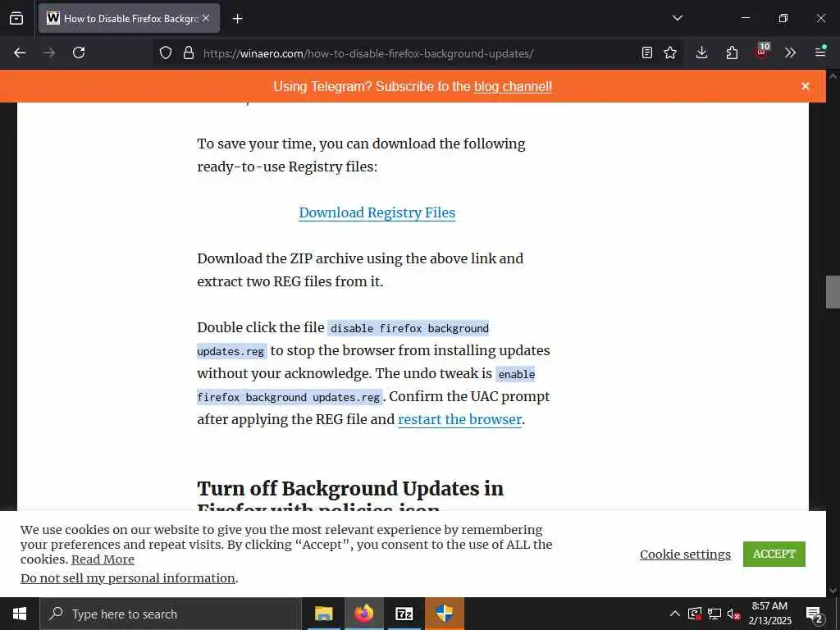View site security padlock info

pos(188,52)
